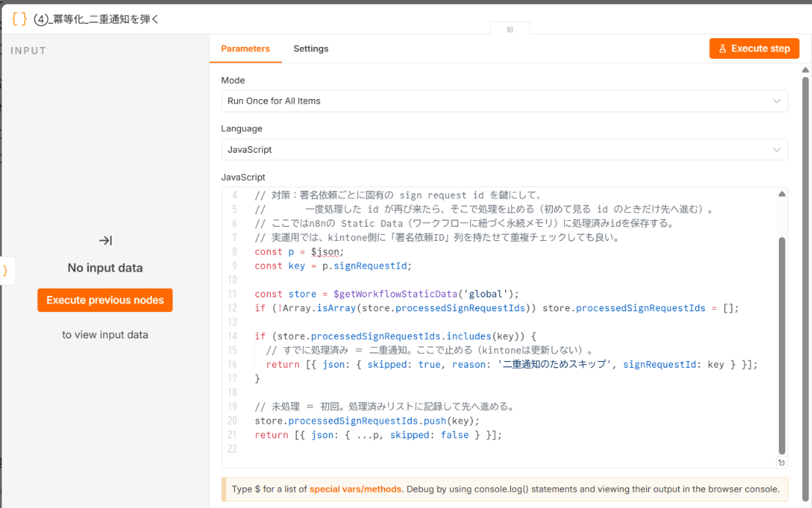This screenshot has height=508, width=812.
Task: Click the closing brace on line 17
Action: pyautogui.click(x=258, y=379)
